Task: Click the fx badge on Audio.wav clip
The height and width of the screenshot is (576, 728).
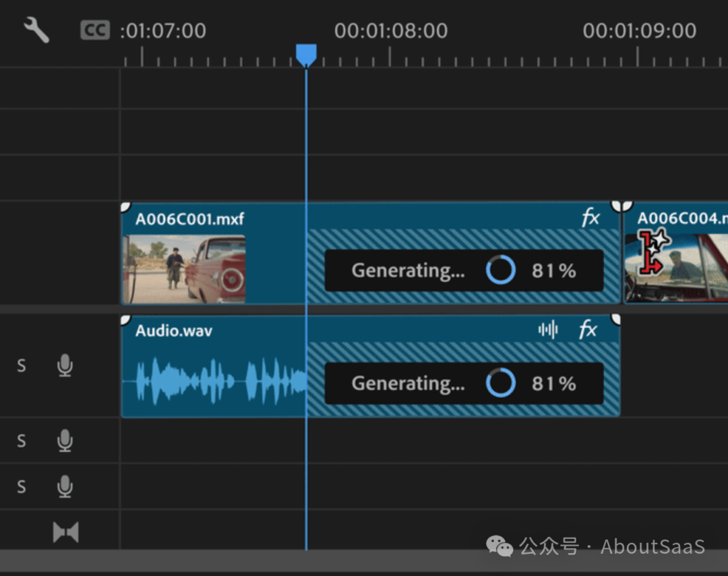Action: click(x=588, y=330)
